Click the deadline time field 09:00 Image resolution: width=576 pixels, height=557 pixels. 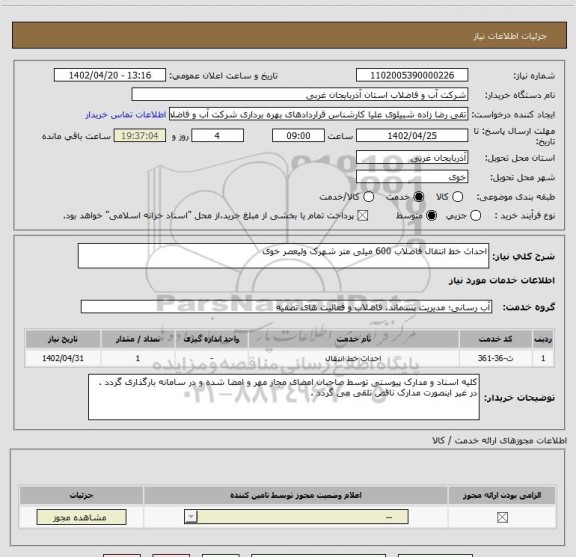click(x=298, y=136)
